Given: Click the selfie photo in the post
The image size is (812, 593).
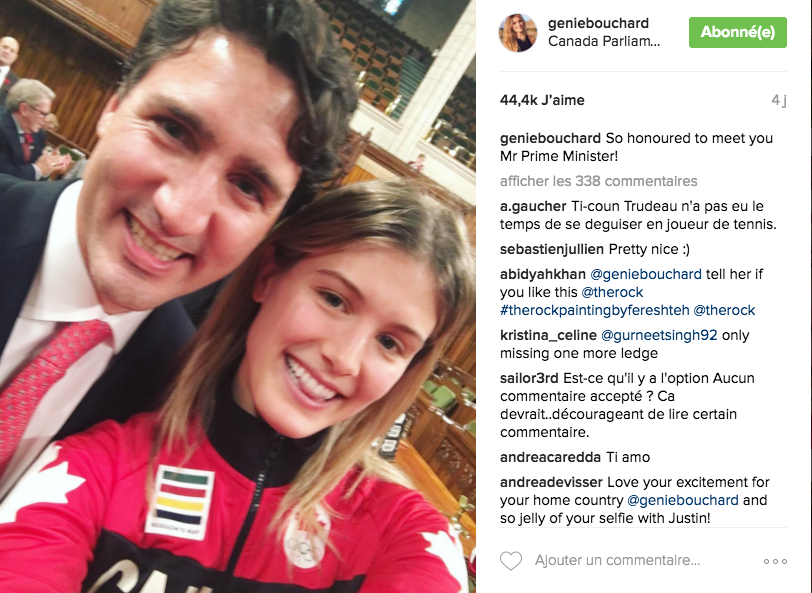Looking at the screenshot, I should [238, 296].
